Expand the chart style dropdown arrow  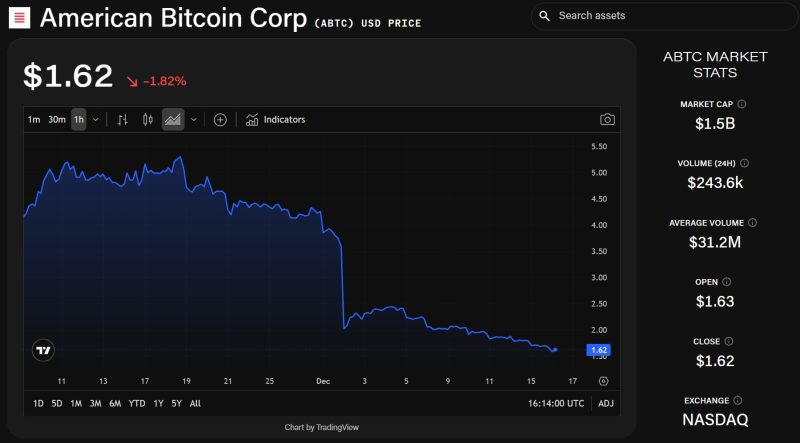(193, 120)
